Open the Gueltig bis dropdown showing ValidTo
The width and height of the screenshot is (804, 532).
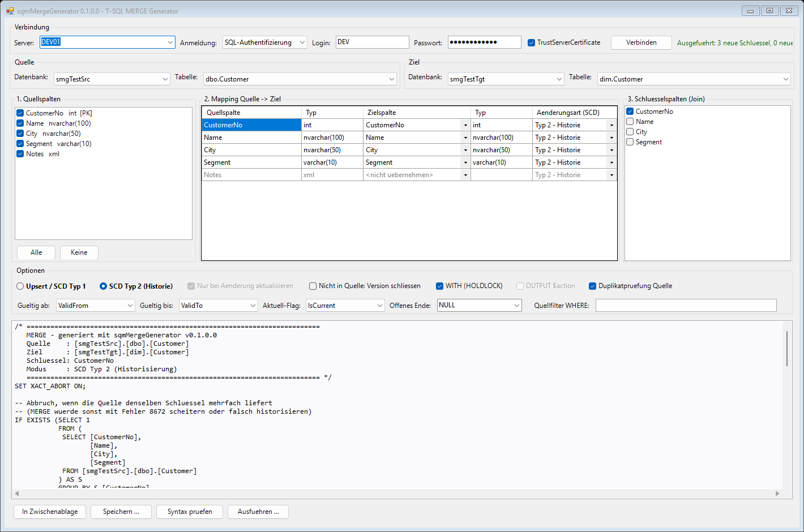(x=219, y=306)
